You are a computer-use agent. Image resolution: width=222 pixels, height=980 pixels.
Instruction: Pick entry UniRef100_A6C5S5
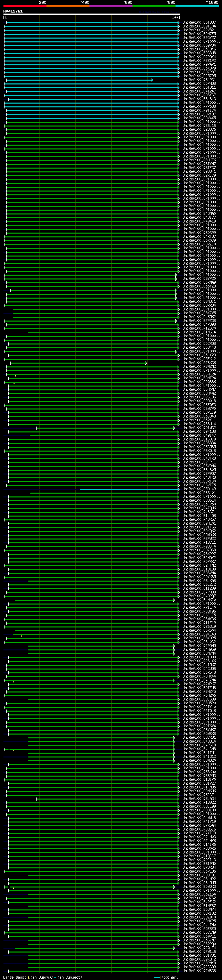[x=199, y=447]
